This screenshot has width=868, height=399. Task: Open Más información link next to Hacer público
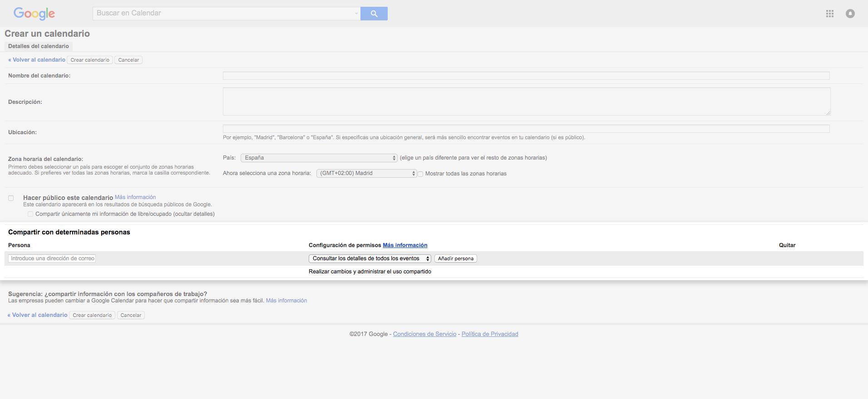tap(135, 197)
